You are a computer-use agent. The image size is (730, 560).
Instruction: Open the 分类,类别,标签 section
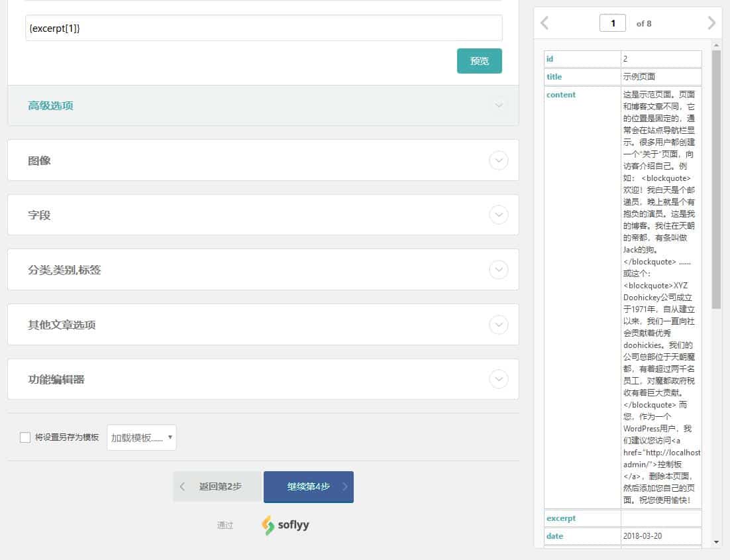pos(498,270)
